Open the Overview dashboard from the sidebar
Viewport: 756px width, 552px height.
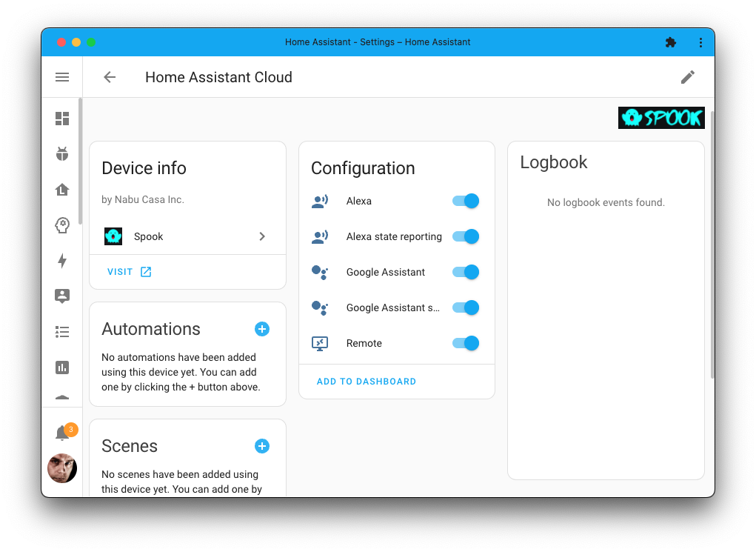point(62,119)
